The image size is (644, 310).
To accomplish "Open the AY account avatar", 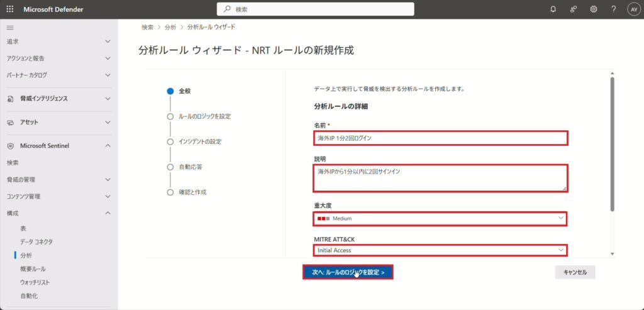I will pos(633,9).
